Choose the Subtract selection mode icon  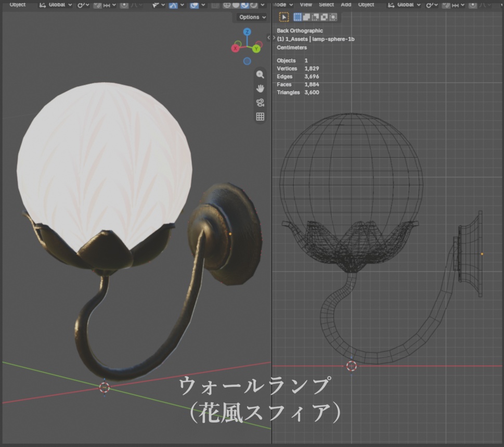[315, 17]
